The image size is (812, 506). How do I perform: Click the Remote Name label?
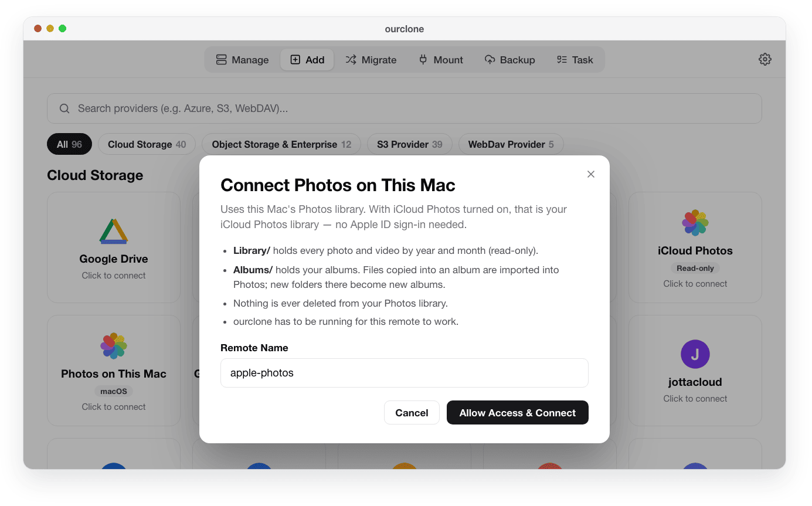pos(254,348)
